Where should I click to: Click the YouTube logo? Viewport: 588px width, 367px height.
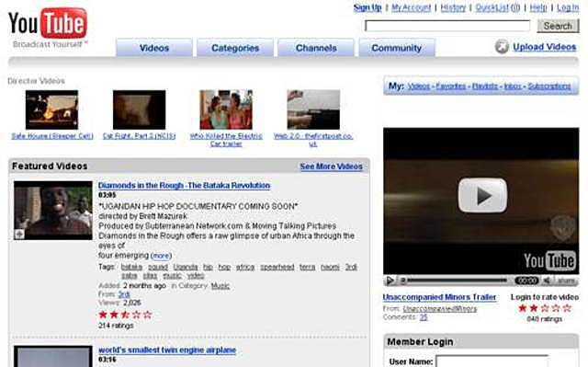pyautogui.click(x=48, y=24)
